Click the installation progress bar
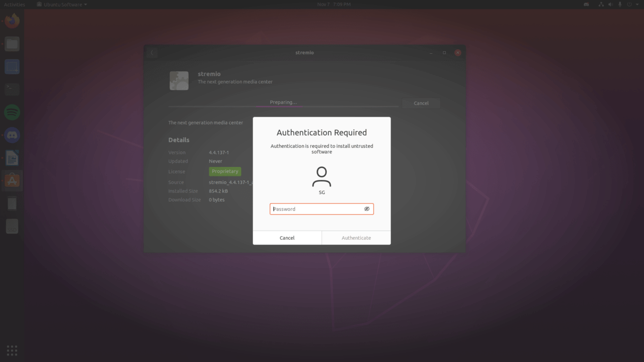The image size is (644, 362). (x=283, y=107)
